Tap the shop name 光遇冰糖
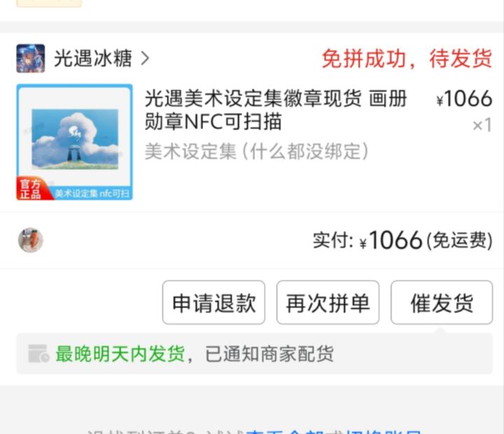Screen dimensions: 504x434 93,59
